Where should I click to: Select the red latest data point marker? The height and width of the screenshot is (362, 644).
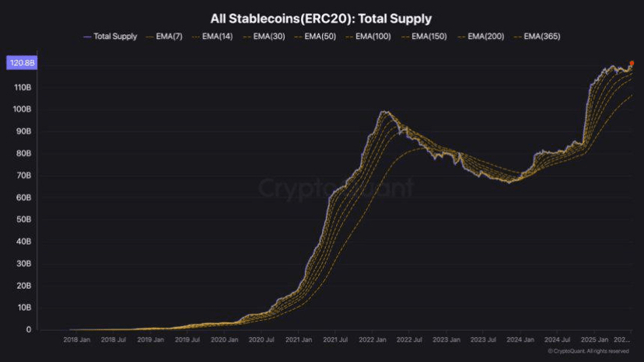(631, 64)
